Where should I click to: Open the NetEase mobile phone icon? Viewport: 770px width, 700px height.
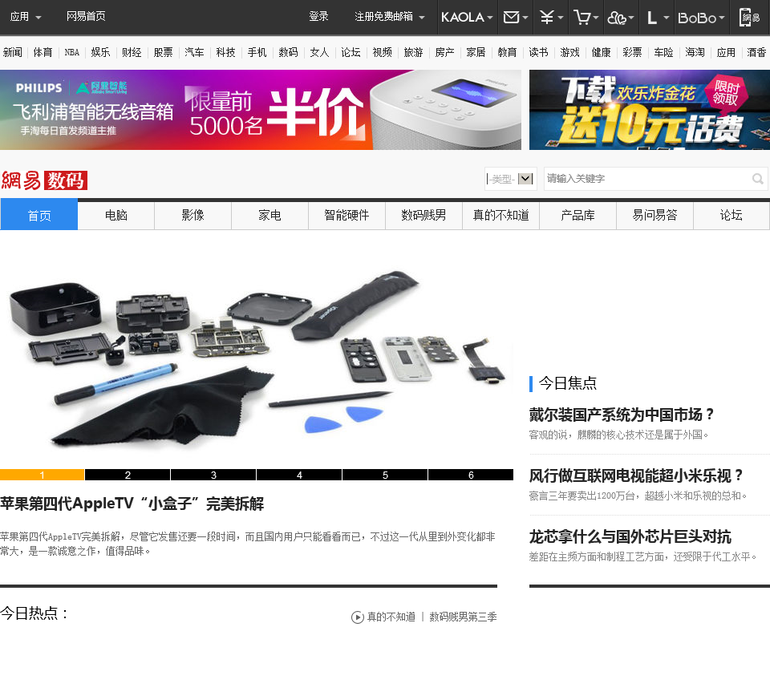[x=749, y=17]
